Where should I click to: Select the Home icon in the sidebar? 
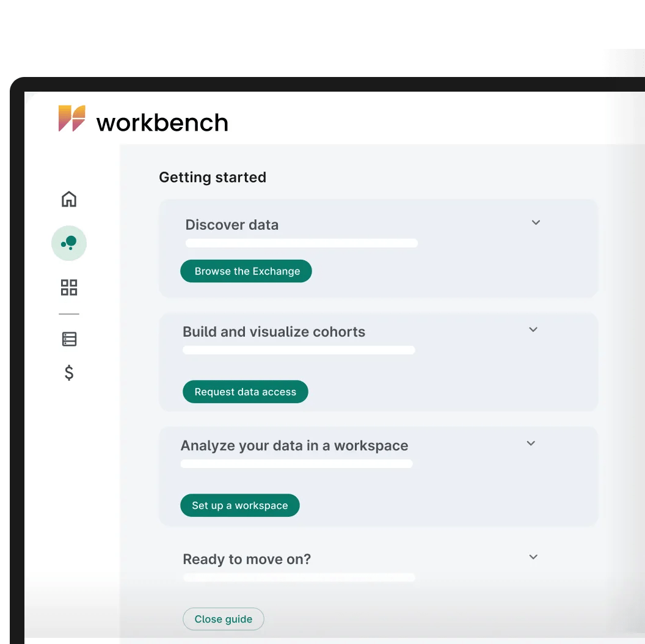coord(69,199)
